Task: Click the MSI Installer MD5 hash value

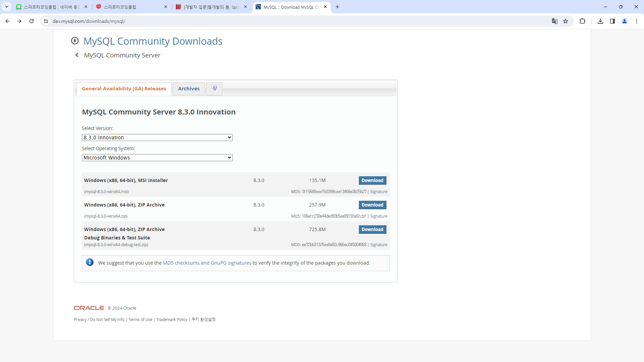Action: 334,192
